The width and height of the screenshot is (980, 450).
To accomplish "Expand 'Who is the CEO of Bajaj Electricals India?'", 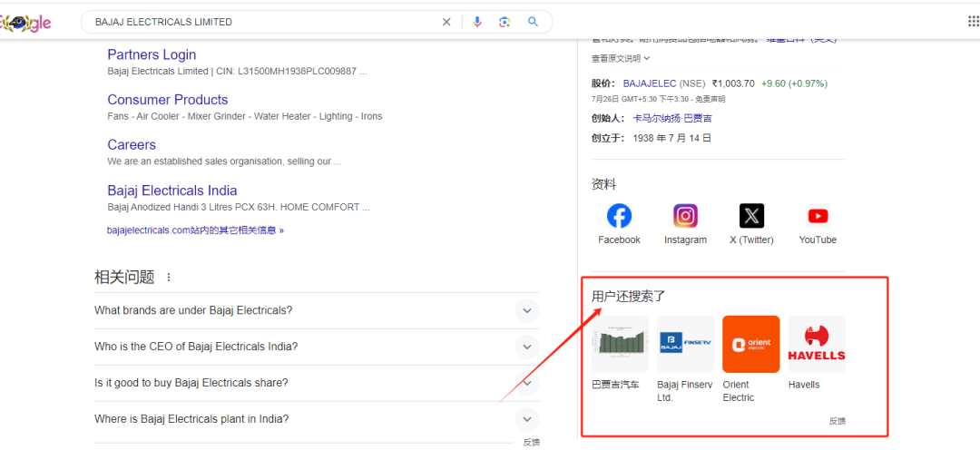I will coord(317,347).
